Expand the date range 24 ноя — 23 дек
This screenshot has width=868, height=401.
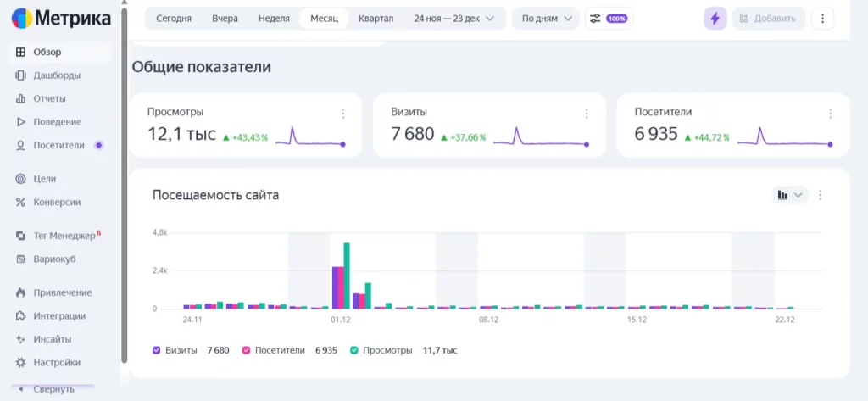tap(453, 19)
